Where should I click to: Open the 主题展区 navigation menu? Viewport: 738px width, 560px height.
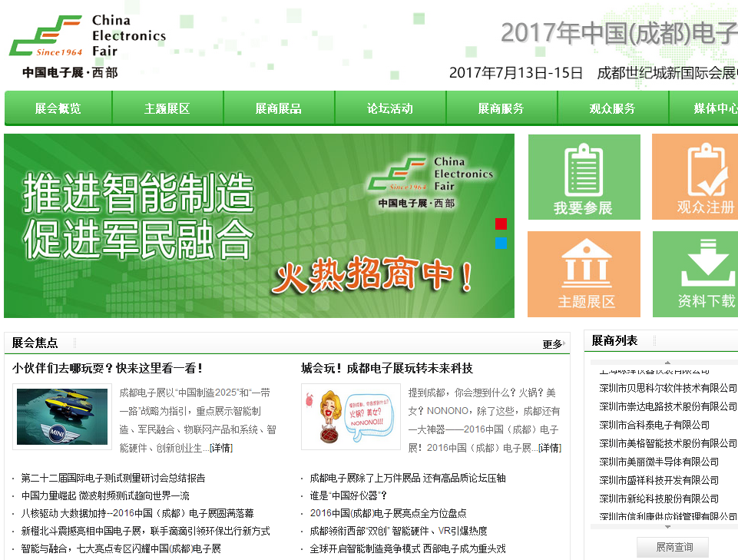click(x=167, y=108)
